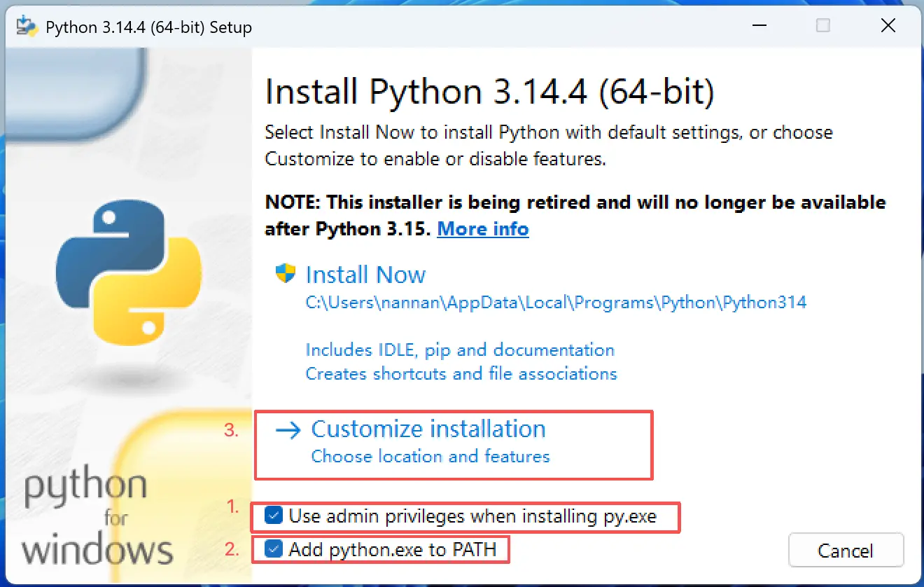Click the window title "Python 3.14.4 (64-bit) Setup"

[148, 27]
